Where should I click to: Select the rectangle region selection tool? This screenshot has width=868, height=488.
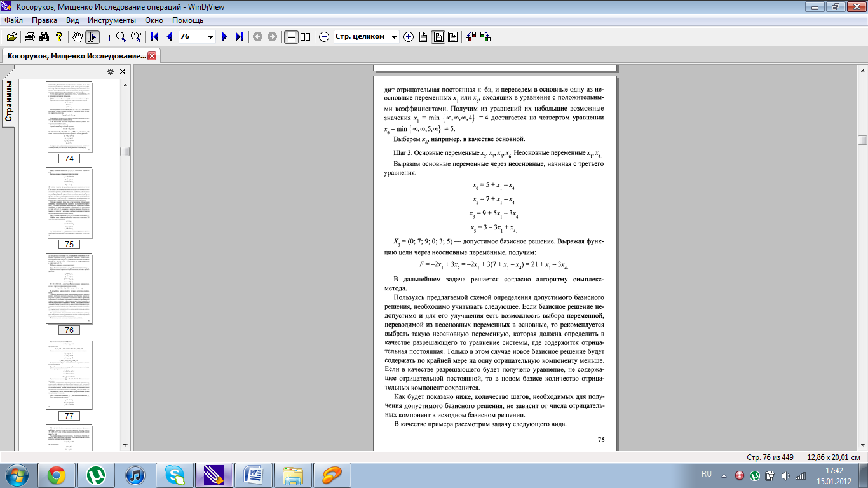click(107, 37)
